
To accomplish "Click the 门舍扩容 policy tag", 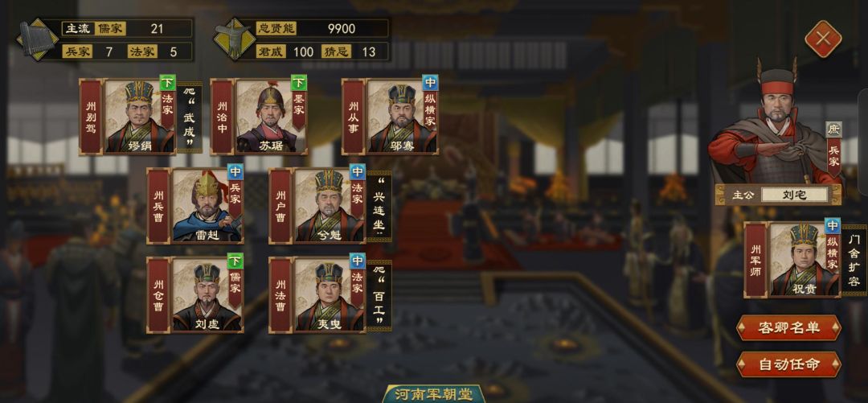I will (854, 260).
